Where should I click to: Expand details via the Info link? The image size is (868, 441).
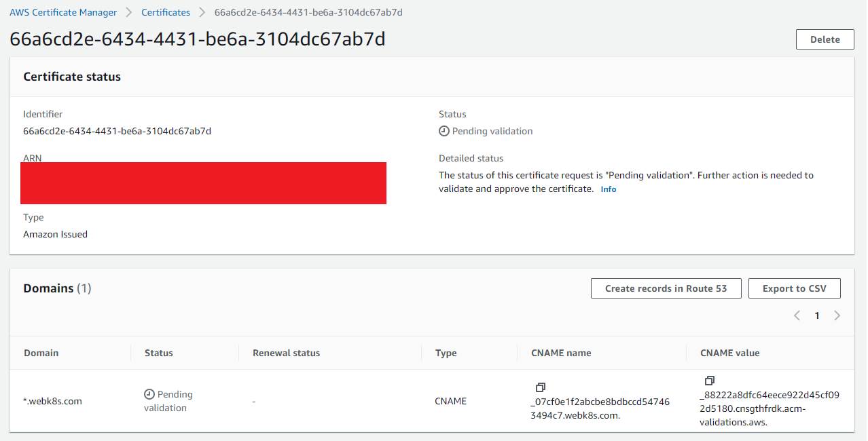(608, 189)
